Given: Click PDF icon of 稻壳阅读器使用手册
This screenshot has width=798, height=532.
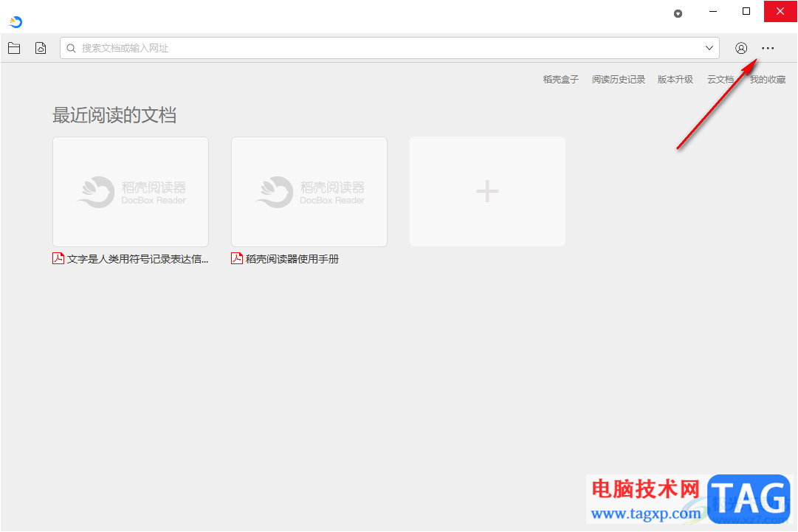Looking at the screenshot, I should coord(237,258).
